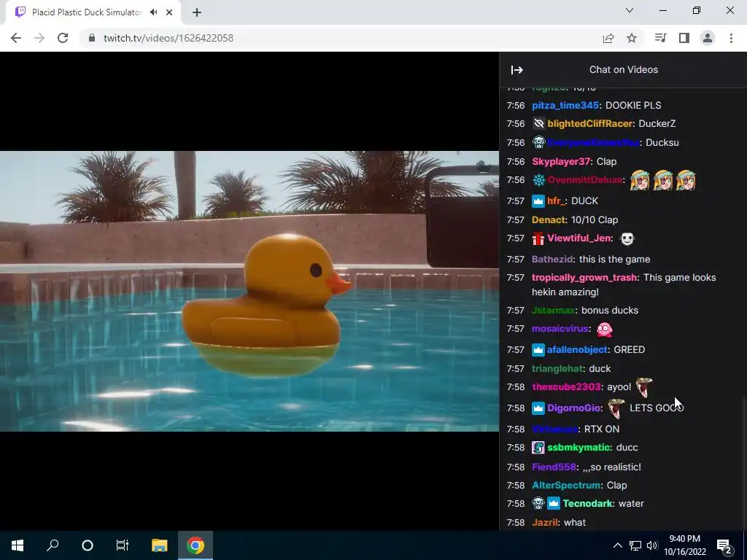Open user tropically_grown_trash's profile
This screenshot has height=560, width=747.
(x=584, y=278)
